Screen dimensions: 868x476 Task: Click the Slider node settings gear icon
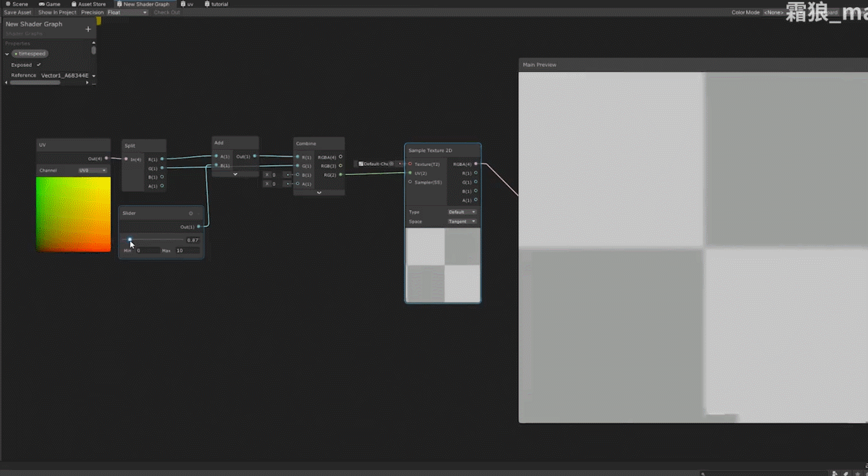190,213
